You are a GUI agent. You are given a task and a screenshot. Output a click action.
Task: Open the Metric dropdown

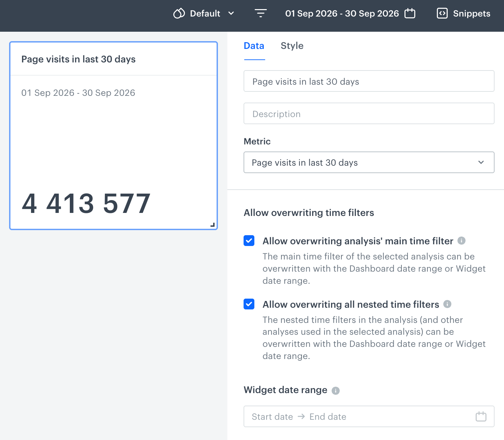click(369, 162)
